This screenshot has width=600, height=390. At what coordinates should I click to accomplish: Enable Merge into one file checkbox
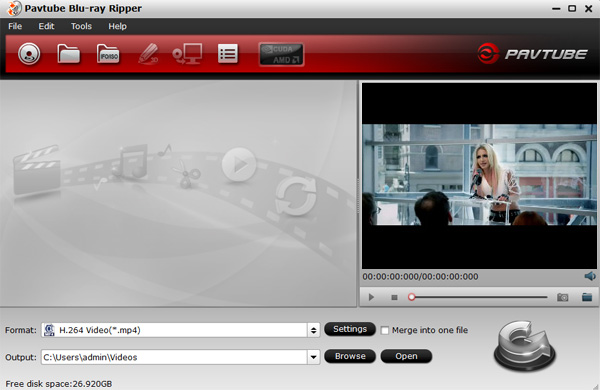[385, 330]
